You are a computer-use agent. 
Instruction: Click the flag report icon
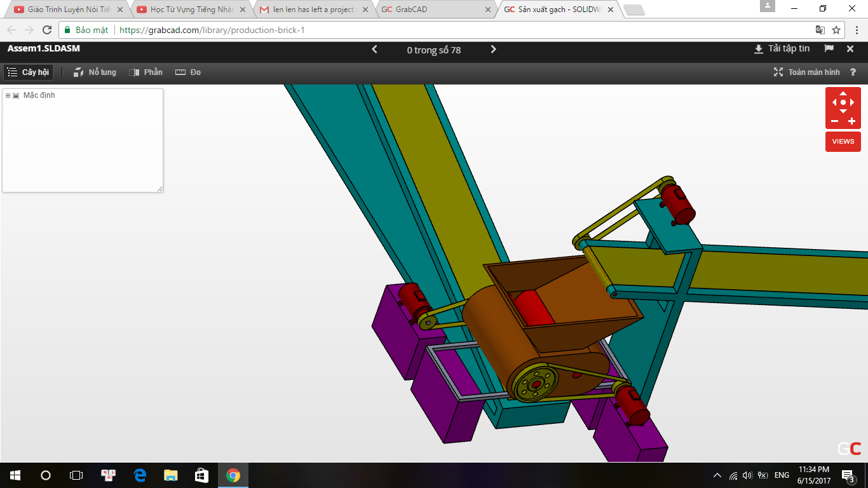click(829, 49)
